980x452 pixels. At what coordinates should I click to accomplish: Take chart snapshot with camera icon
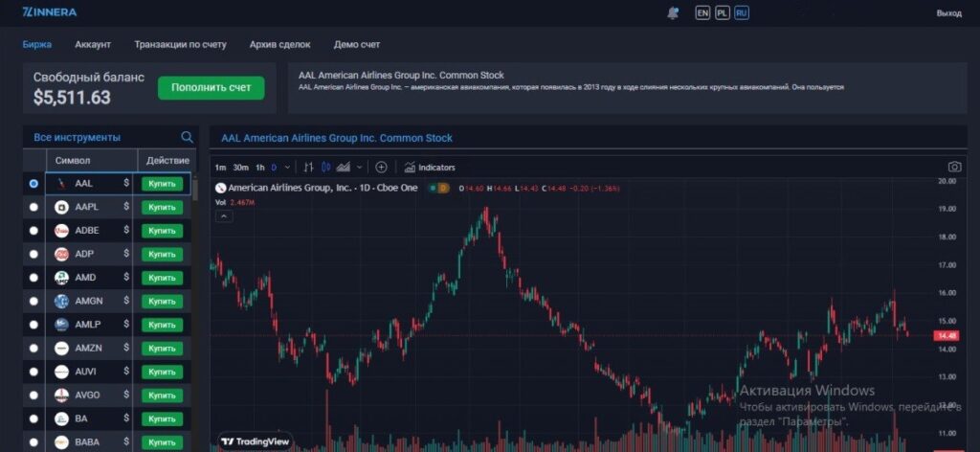(953, 167)
